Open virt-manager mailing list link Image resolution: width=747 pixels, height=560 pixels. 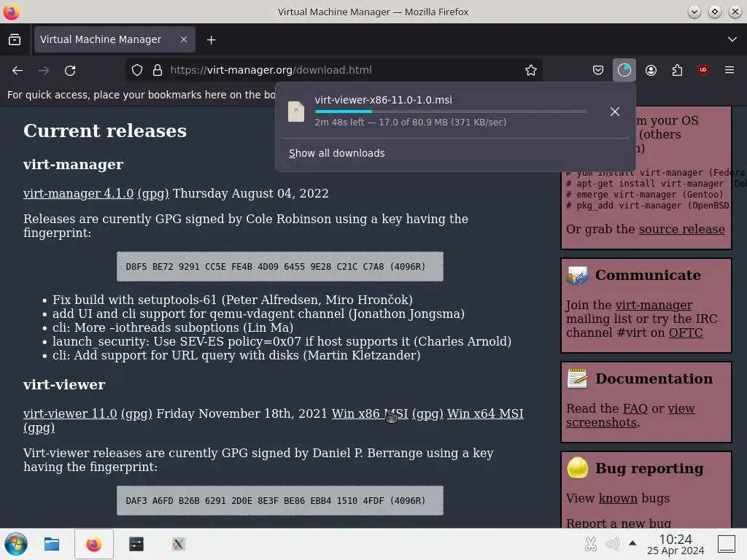click(x=654, y=305)
